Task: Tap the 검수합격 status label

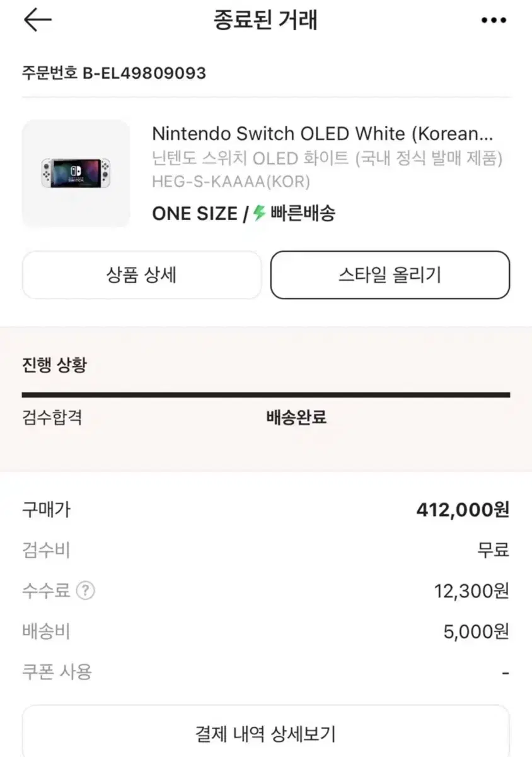Action: pos(52,418)
